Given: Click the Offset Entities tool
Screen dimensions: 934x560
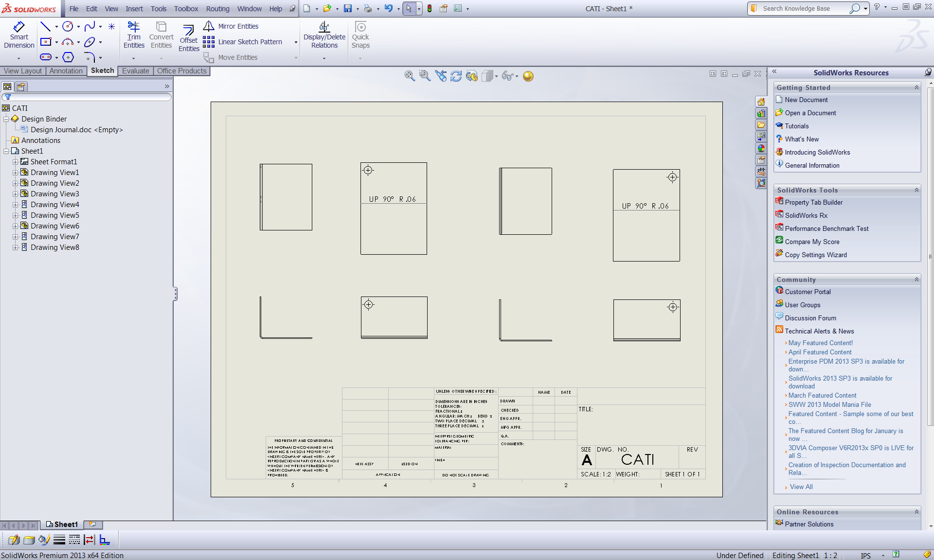Looking at the screenshot, I should (x=189, y=38).
